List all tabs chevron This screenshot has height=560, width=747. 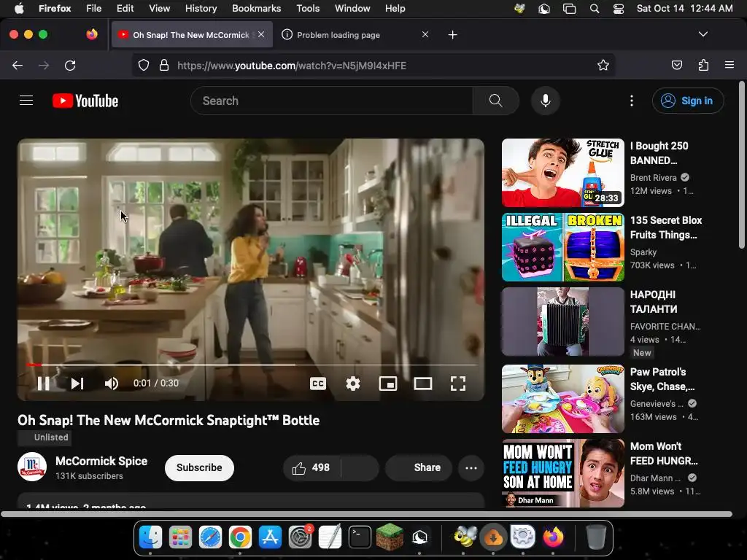703,34
